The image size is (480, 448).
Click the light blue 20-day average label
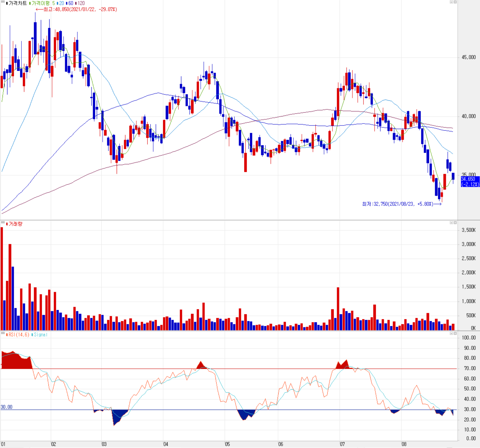point(61,3)
